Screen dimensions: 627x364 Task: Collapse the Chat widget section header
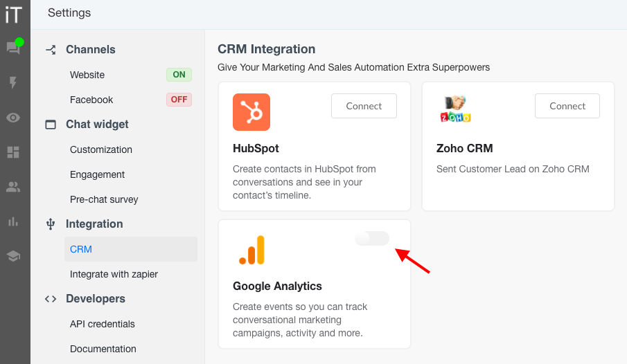[97, 125]
